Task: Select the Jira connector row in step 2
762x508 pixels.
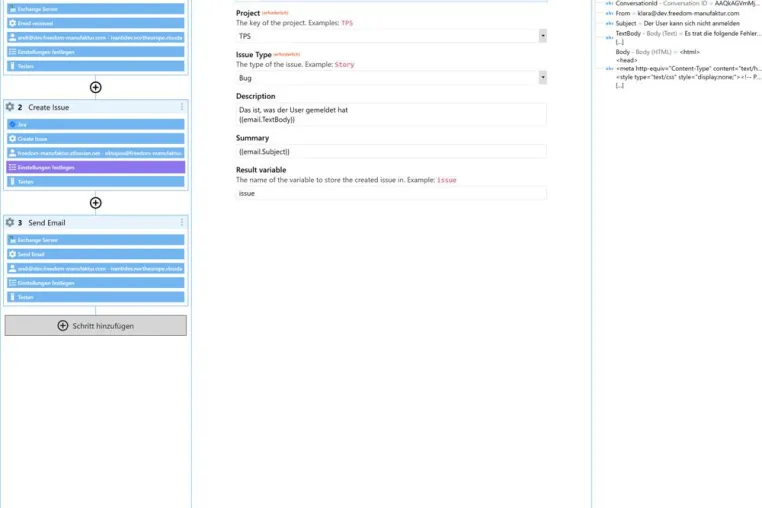Action: (x=96, y=124)
